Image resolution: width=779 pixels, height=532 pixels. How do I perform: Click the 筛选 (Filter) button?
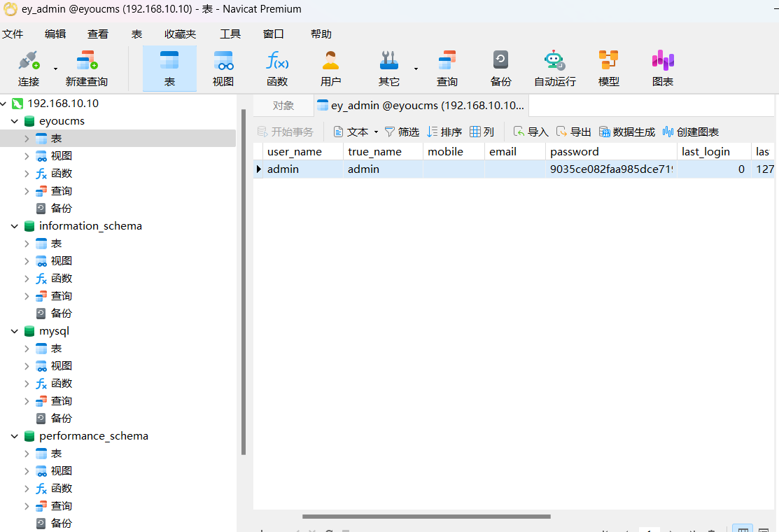click(x=402, y=132)
